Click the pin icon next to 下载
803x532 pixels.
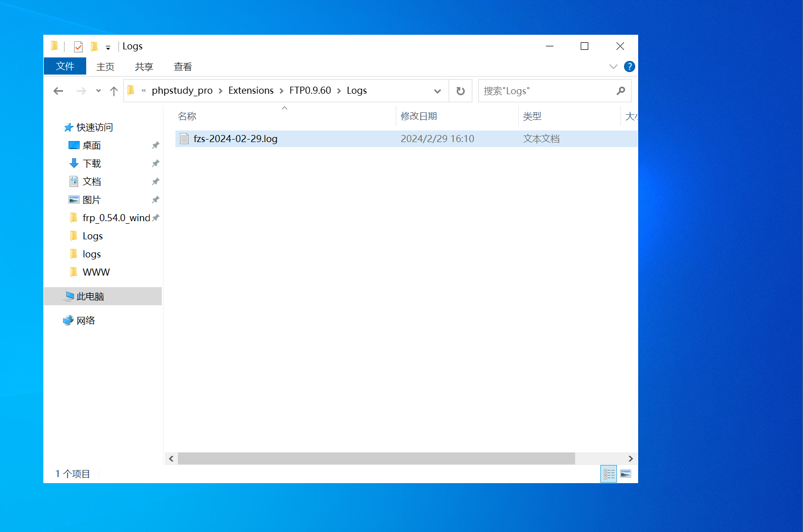[x=156, y=163]
